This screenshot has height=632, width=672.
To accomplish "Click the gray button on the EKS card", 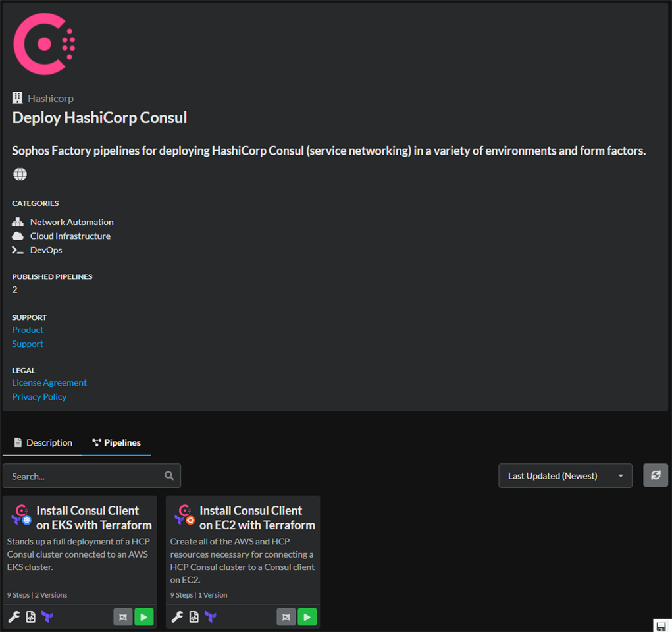I will click(x=123, y=617).
